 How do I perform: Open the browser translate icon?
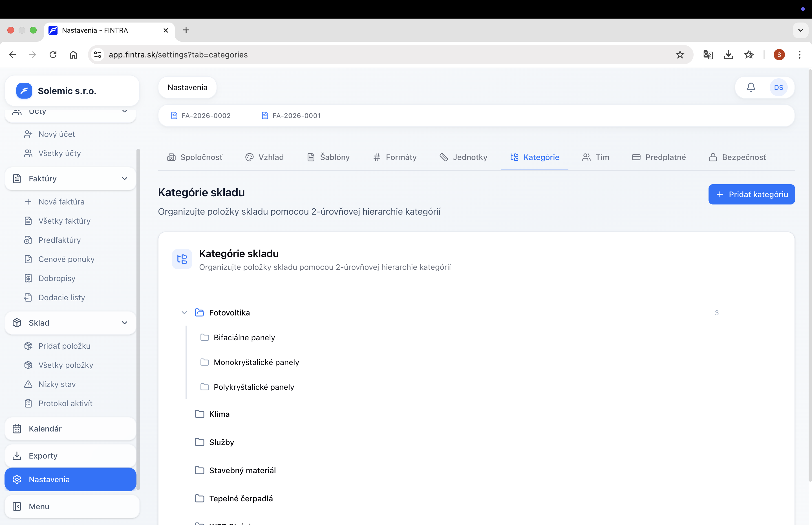[708, 55]
